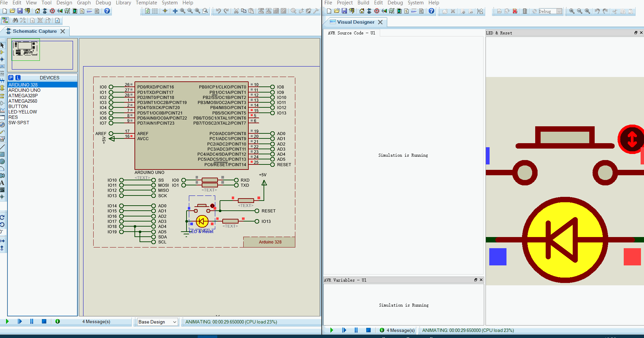
Task: Toggle the grid display icon
Action: 155,11
